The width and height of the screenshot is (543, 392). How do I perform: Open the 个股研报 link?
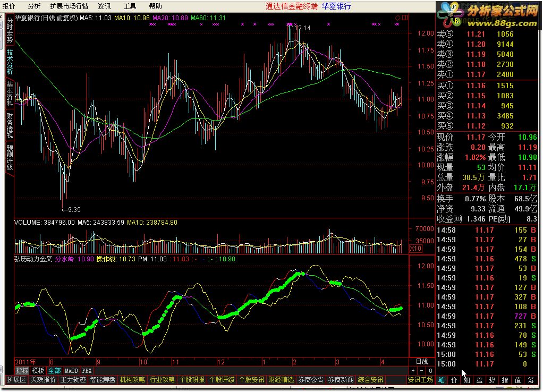pyautogui.click(x=192, y=380)
